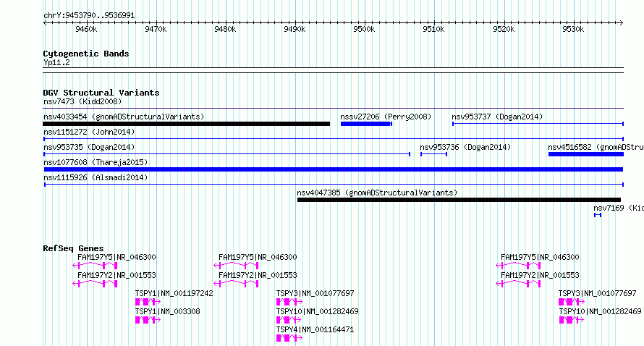This screenshot has height=346, width=644.
Task: Click the nsv7169 variant label
Action: click(618, 208)
